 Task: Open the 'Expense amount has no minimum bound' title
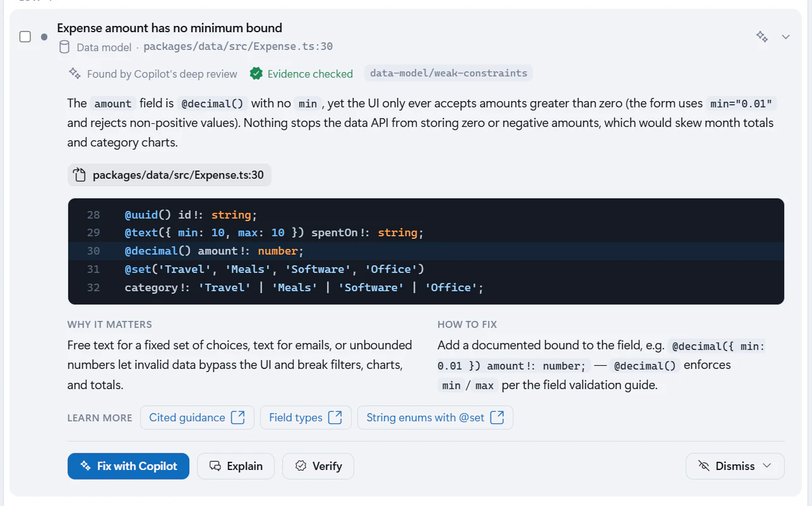pos(169,28)
